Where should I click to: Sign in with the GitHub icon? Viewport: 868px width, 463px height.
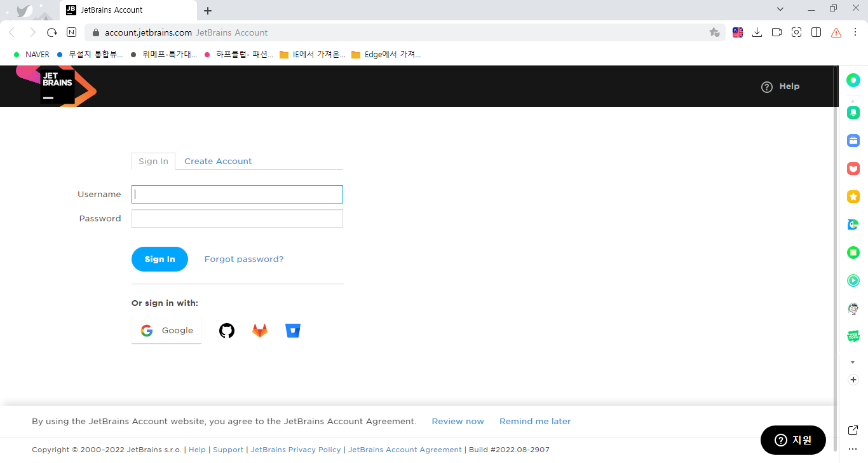tap(227, 331)
